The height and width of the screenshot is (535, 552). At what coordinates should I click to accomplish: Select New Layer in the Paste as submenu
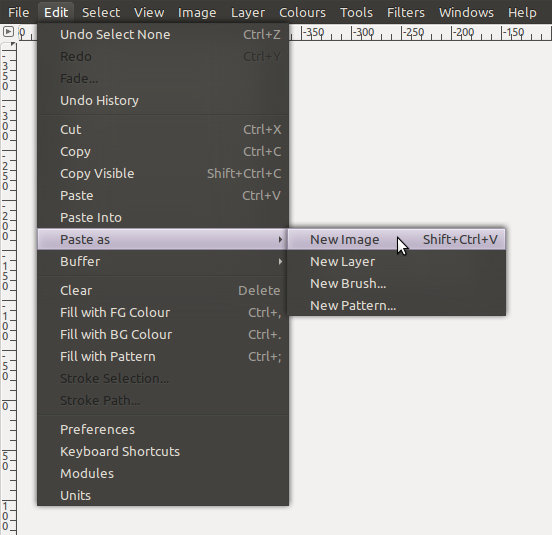click(396, 262)
